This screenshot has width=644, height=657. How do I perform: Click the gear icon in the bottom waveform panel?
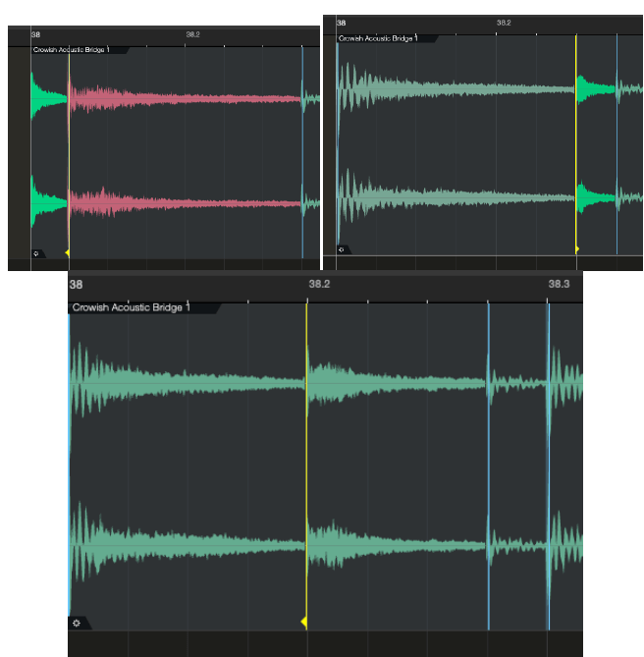[76, 623]
